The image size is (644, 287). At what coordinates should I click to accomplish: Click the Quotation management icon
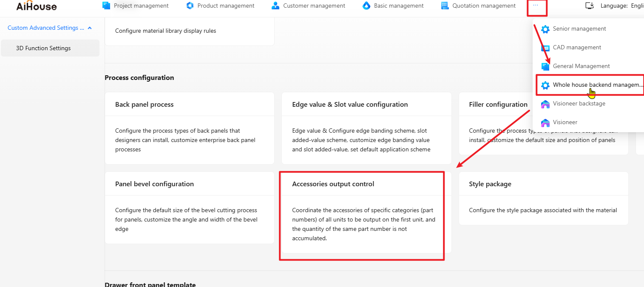point(445,6)
